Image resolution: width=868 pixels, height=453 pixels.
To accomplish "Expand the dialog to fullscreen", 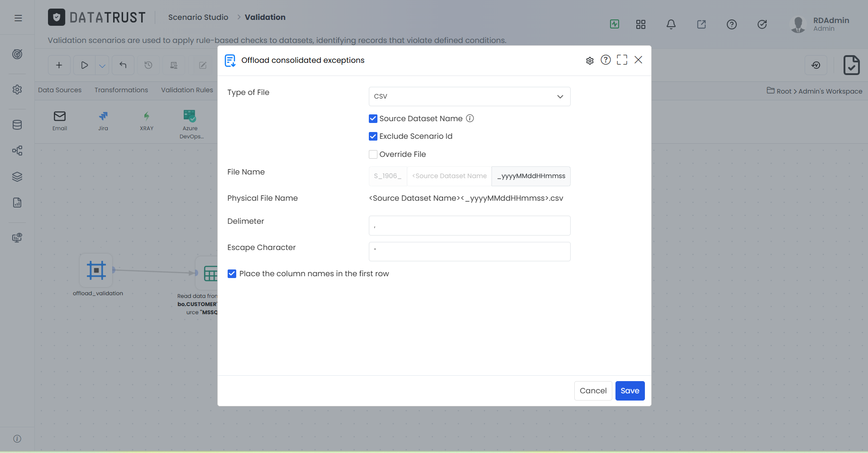I will click(622, 60).
